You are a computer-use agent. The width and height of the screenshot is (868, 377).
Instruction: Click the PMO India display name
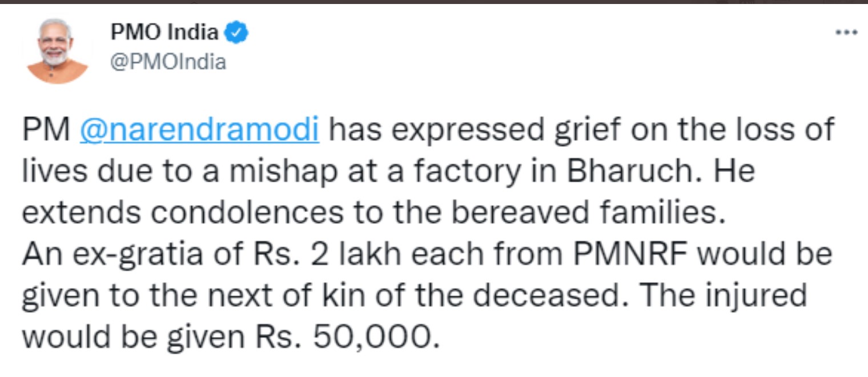165,33
